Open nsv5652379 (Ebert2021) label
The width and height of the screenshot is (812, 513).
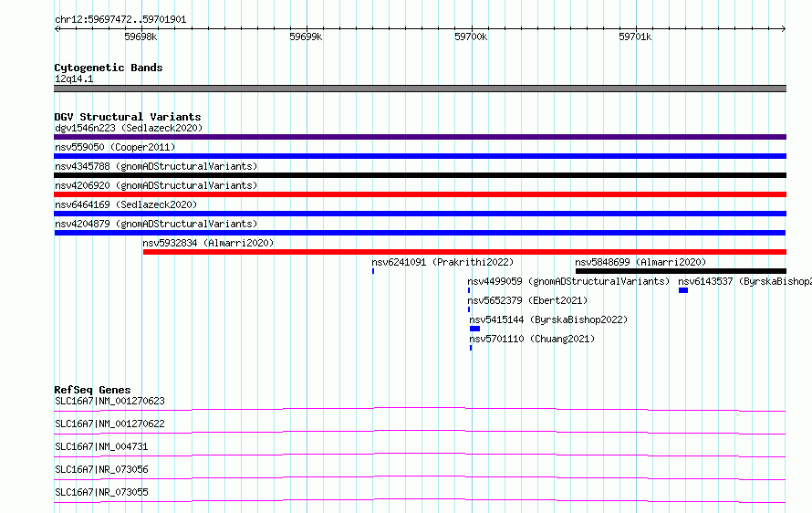(527, 300)
